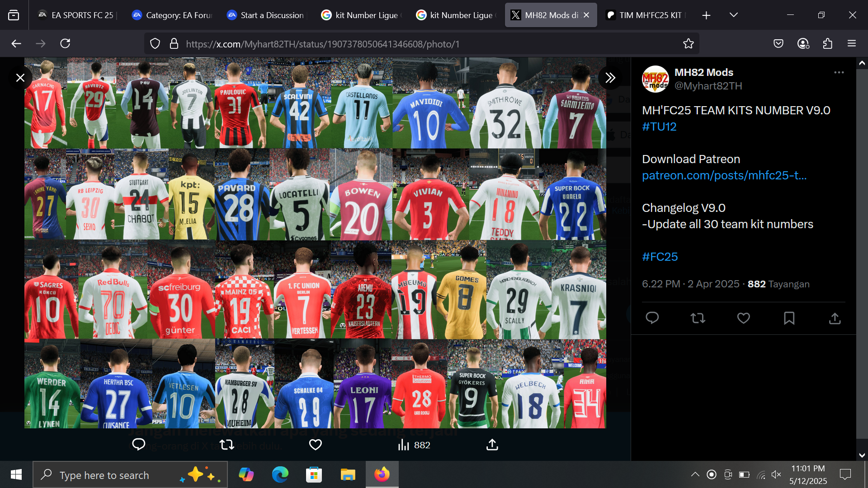This screenshot has width=868, height=488.
Task: Reply to the tweet in the sidebar
Action: [x=652, y=318]
